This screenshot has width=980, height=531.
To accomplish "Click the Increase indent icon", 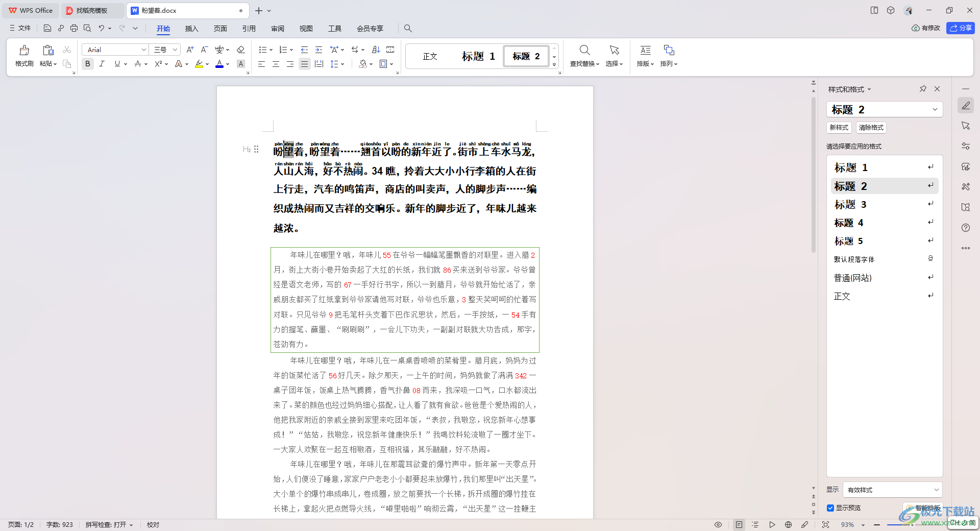I will click(x=318, y=50).
